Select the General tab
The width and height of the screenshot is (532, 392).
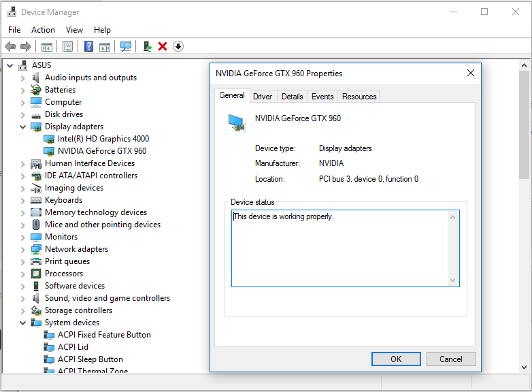(x=232, y=95)
